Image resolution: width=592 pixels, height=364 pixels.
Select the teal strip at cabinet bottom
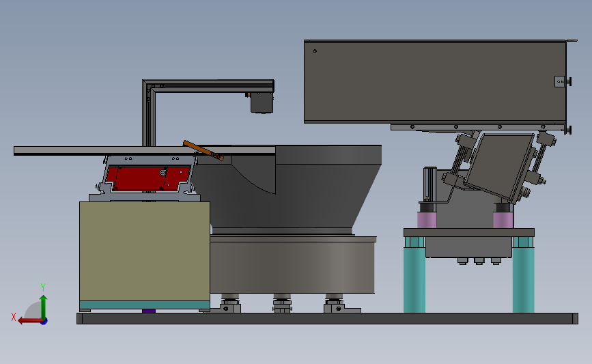point(145,305)
